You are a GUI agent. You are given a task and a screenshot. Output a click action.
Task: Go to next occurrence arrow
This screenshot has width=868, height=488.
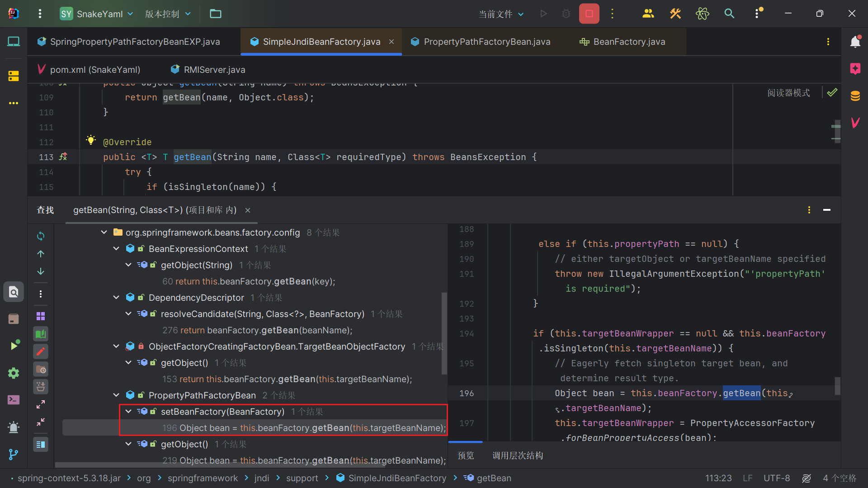click(41, 271)
